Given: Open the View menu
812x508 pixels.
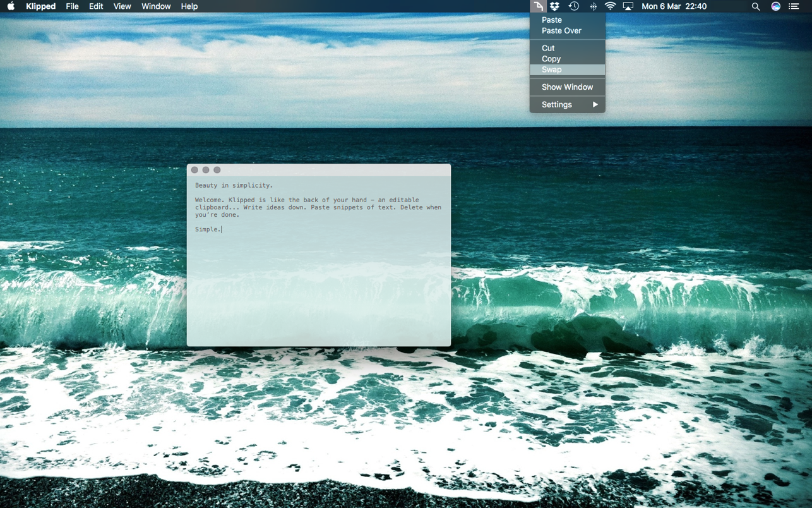Looking at the screenshot, I should 122,6.
